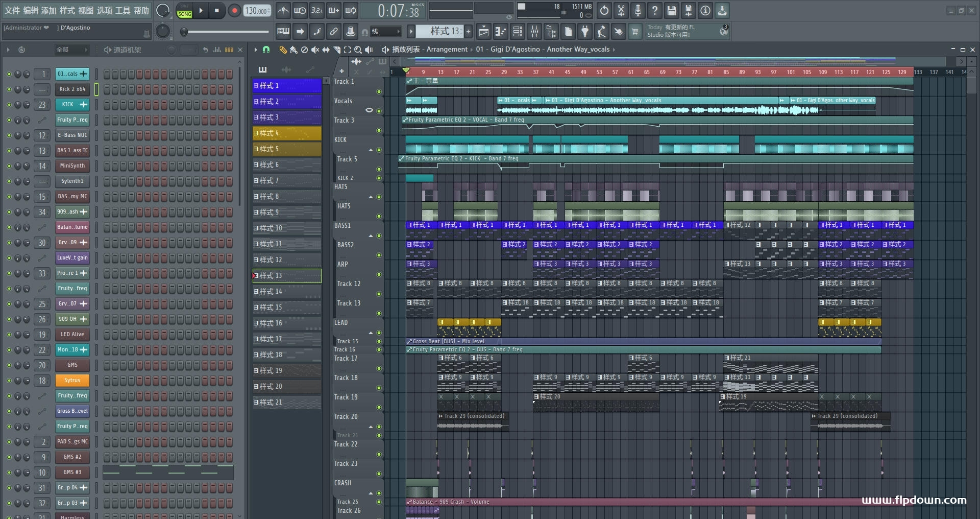This screenshot has width=980, height=519.
Task: Click the undo history icon
Action: click(604, 10)
